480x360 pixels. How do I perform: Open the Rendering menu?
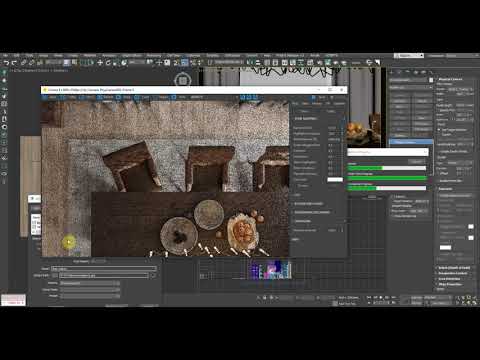(x=154, y=55)
